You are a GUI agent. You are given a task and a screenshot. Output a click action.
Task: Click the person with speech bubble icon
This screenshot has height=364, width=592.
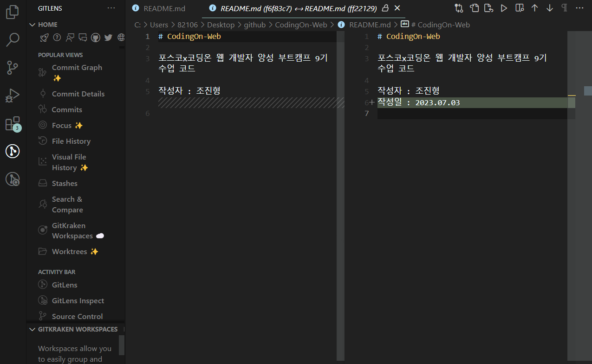coord(70,38)
